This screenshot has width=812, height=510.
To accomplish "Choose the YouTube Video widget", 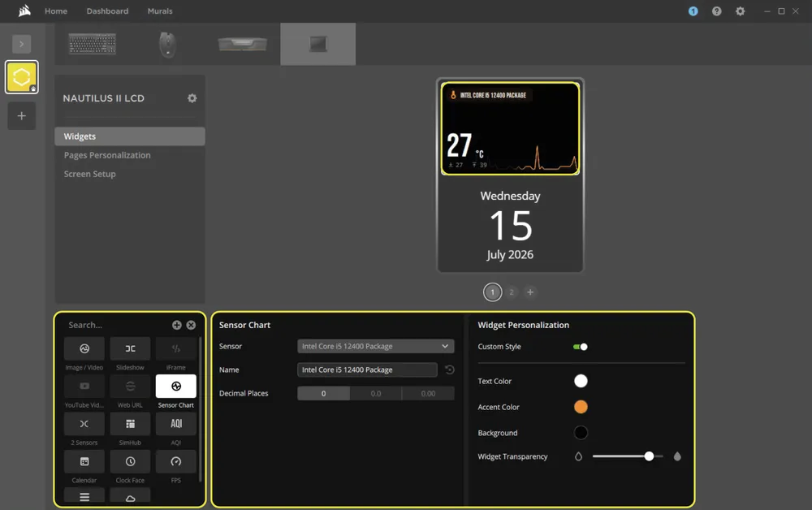I will [84, 387].
